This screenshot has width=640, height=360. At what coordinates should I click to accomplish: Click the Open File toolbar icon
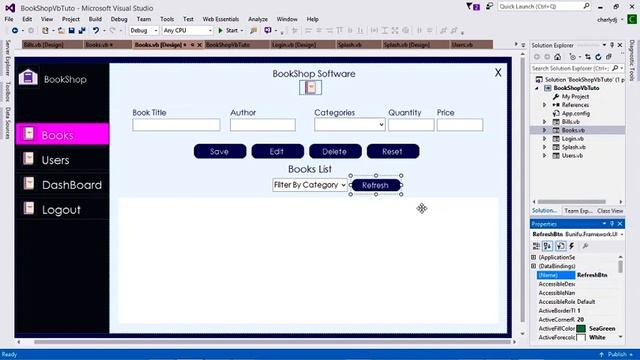click(61, 31)
